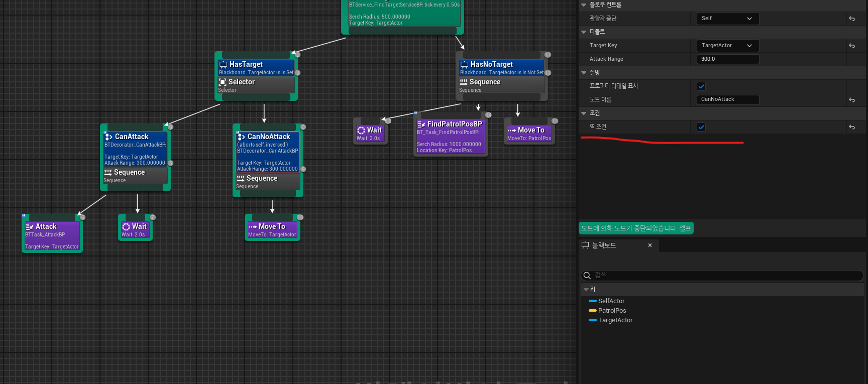868x384 pixels.
Task: Click the Attack Range 300.0 field
Action: coord(727,59)
